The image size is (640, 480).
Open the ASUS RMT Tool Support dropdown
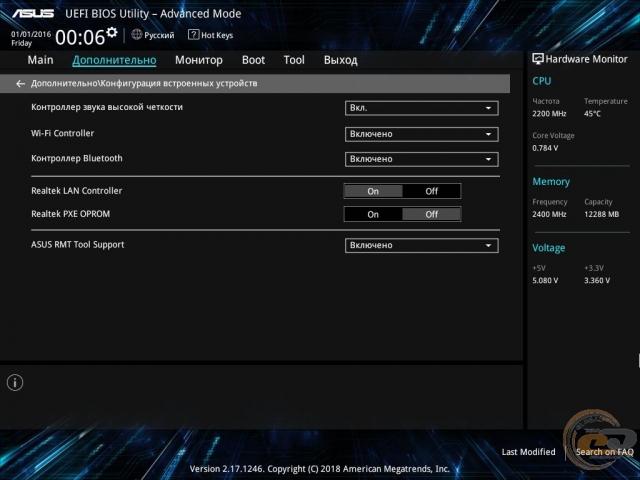click(422, 245)
